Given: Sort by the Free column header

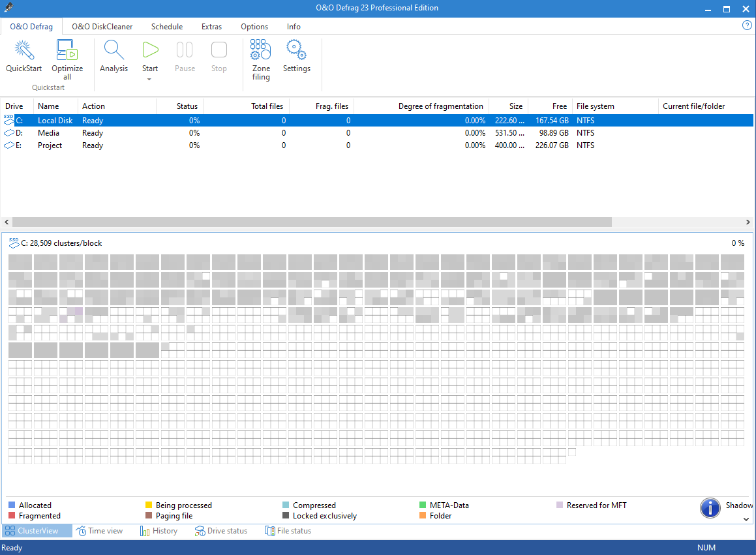Looking at the screenshot, I should click(x=550, y=106).
